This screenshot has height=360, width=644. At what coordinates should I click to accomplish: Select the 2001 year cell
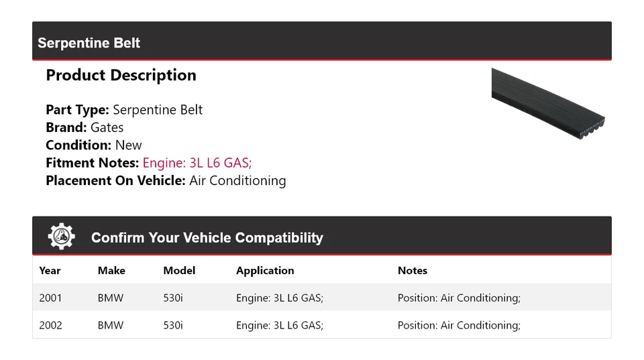tap(50, 298)
